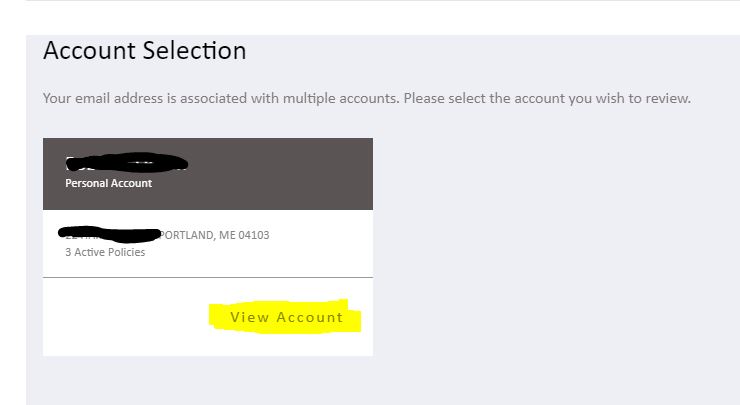Select the 3 Active Policies text
This screenshot has height=405, width=740.
pos(105,252)
